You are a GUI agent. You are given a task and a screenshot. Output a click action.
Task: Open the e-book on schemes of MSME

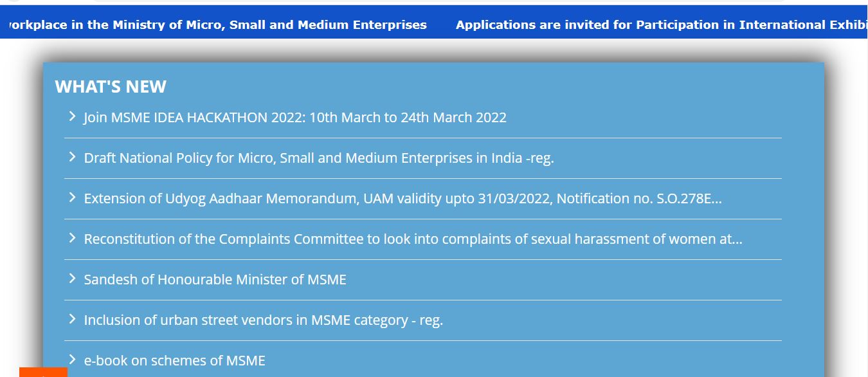(x=174, y=360)
